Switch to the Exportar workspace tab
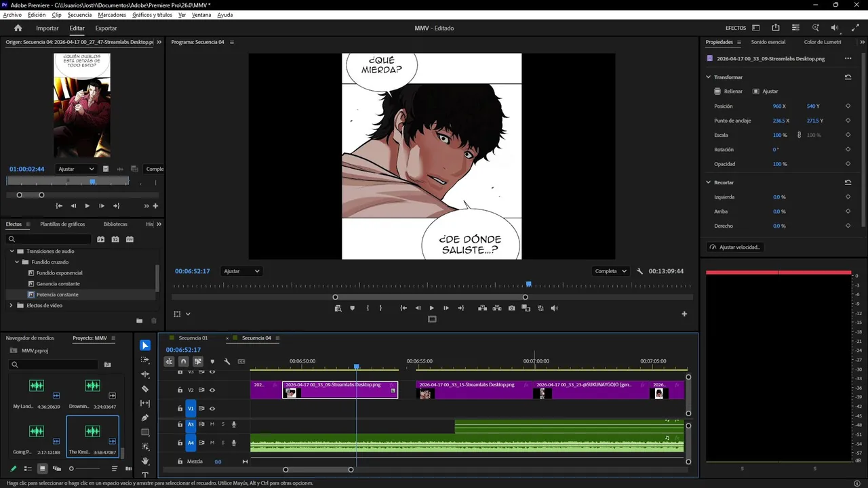868x488 pixels. tap(106, 28)
